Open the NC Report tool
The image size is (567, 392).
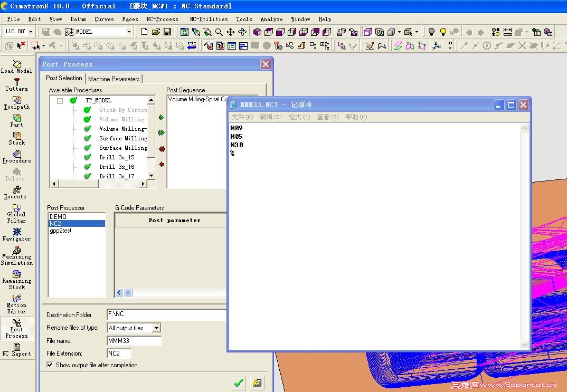[17, 350]
